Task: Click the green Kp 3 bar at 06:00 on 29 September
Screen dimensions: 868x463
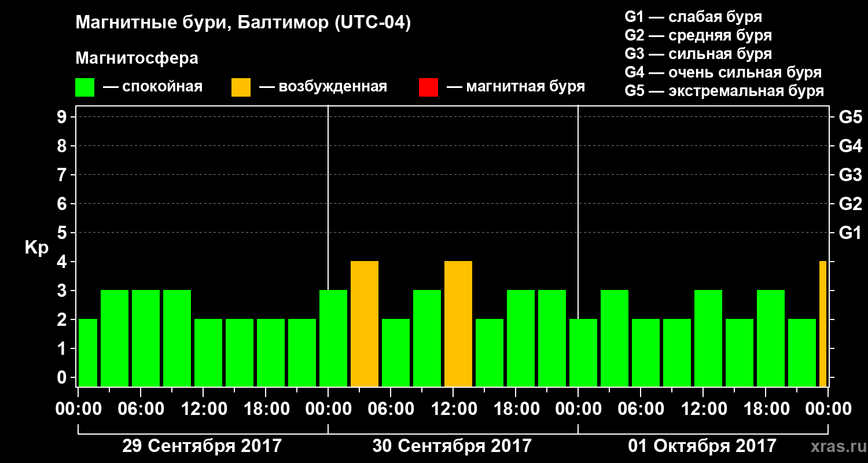Action: [x=146, y=339]
